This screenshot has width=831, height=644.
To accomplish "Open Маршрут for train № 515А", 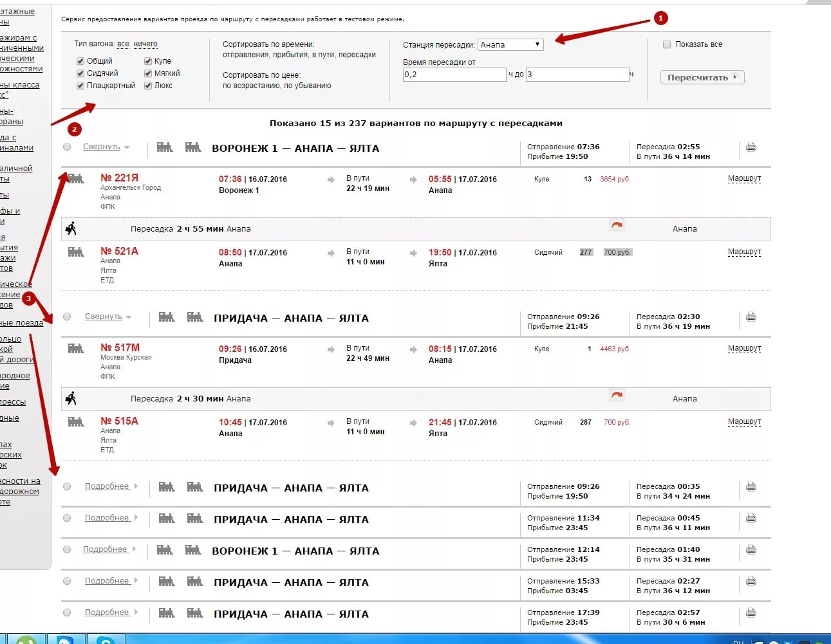I will (744, 421).
